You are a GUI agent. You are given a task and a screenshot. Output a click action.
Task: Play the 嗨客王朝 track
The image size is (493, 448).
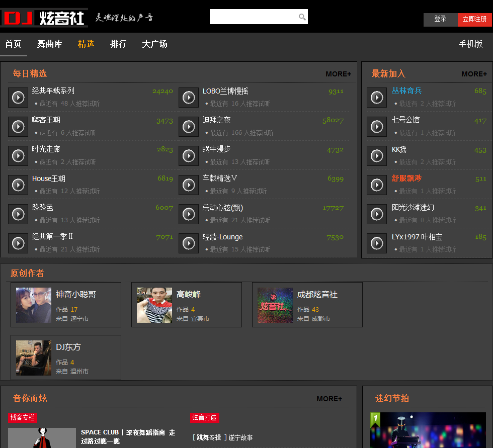(18, 127)
